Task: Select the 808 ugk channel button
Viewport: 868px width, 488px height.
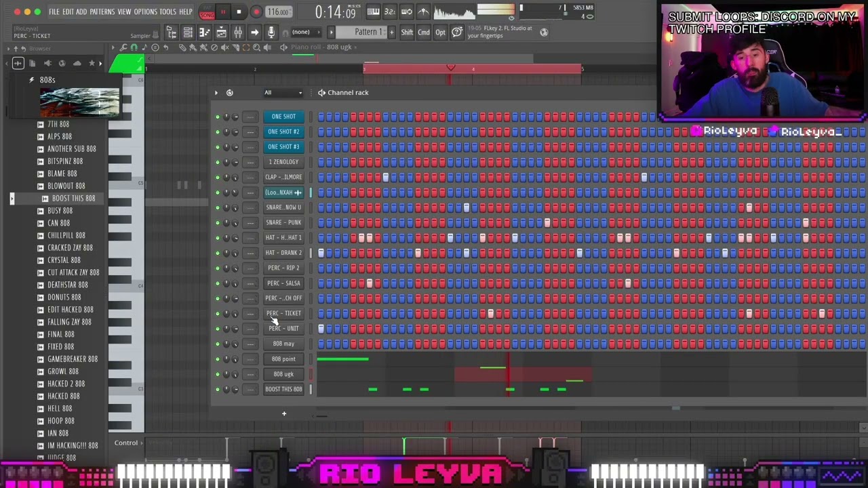Action: [x=283, y=374]
